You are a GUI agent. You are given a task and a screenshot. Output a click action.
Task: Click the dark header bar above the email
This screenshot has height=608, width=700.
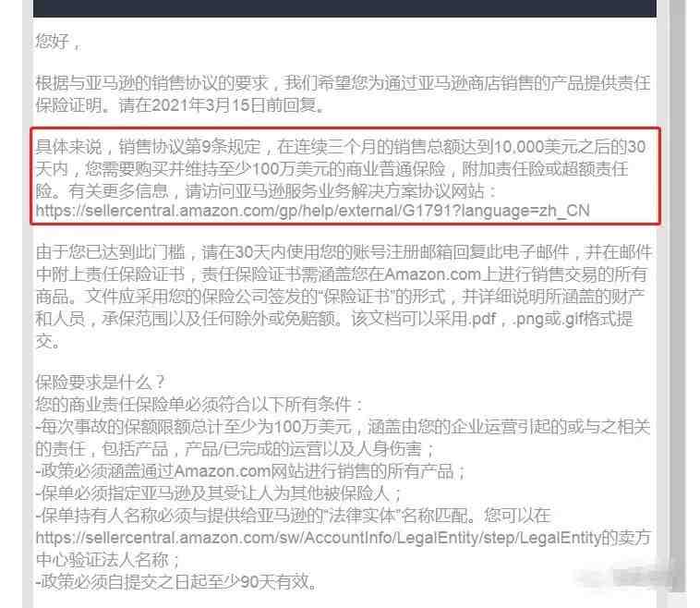tap(344, 8)
